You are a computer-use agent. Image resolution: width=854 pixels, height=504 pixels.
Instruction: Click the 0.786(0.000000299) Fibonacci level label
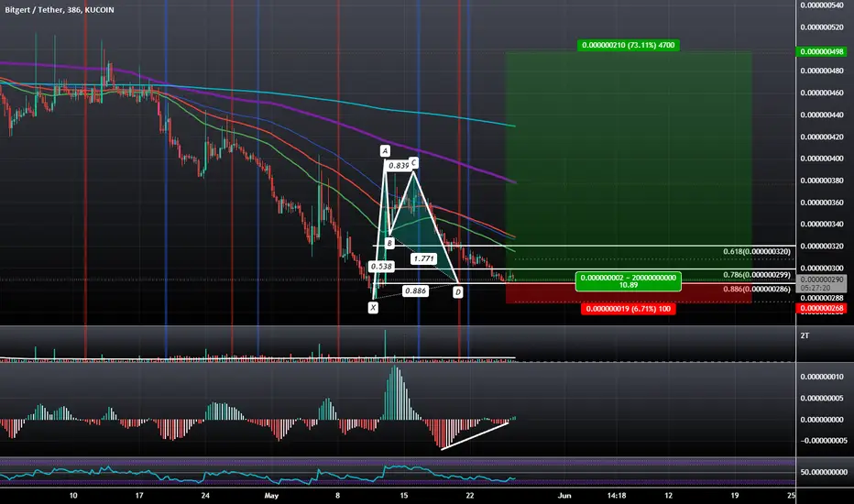pos(757,275)
